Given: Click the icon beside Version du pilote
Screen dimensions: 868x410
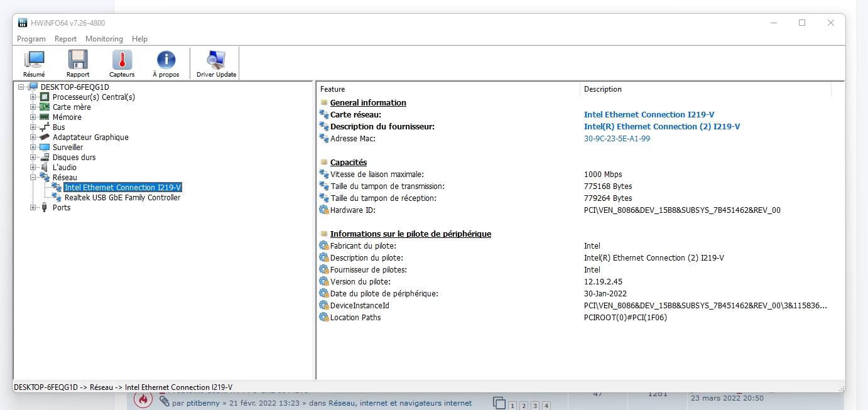Looking at the screenshot, I should click(x=324, y=282).
